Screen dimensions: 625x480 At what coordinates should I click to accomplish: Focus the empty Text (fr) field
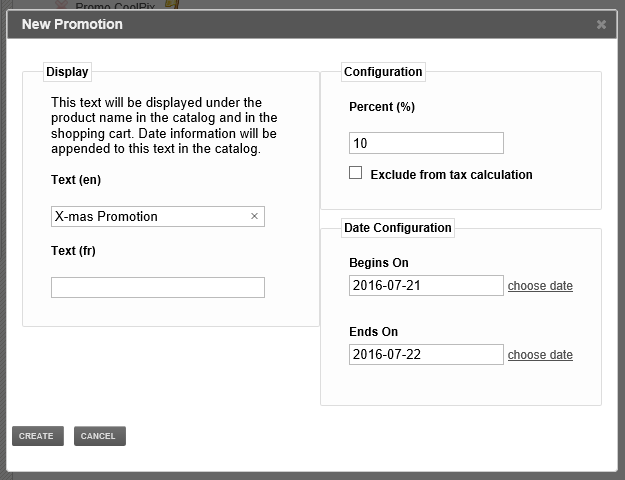(x=158, y=287)
